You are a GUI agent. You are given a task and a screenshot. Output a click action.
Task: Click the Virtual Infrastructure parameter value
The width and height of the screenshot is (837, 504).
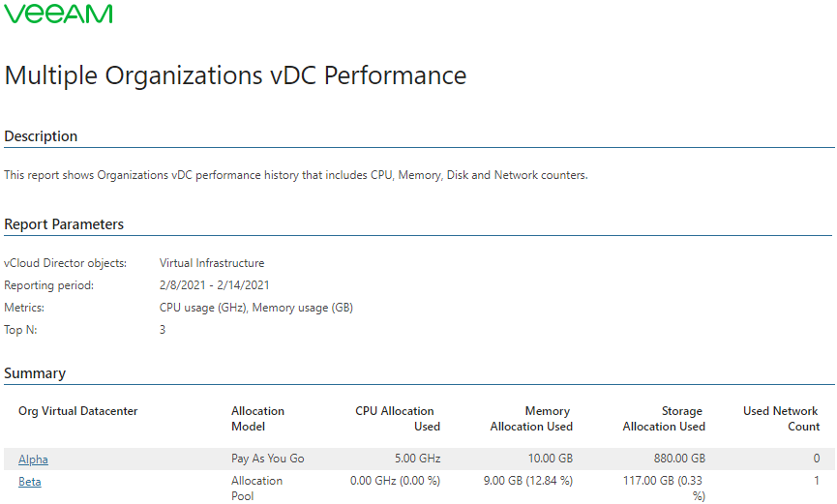point(212,263)
